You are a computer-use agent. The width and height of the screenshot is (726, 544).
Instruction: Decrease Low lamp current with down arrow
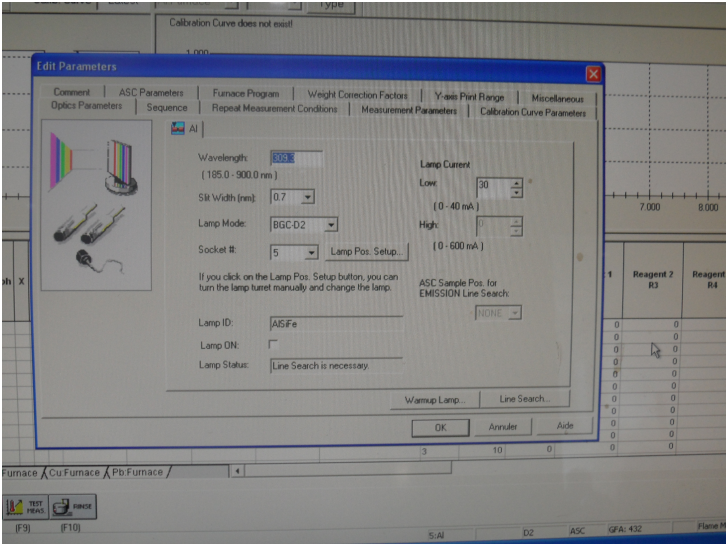point(516,193)
